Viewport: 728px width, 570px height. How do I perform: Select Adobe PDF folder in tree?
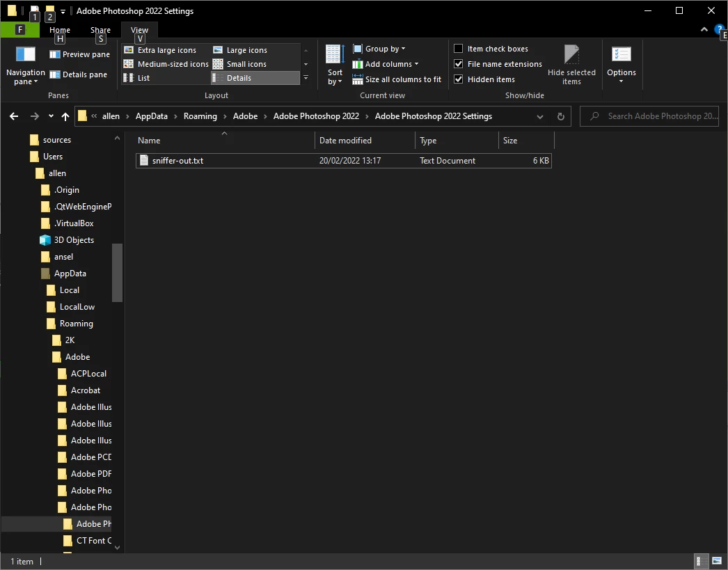click(84, 474)
